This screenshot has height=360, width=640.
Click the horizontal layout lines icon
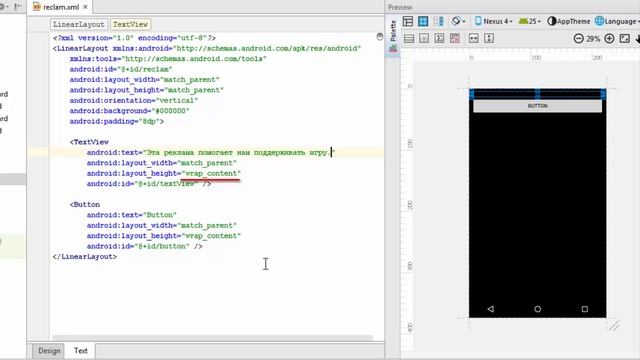409,38
